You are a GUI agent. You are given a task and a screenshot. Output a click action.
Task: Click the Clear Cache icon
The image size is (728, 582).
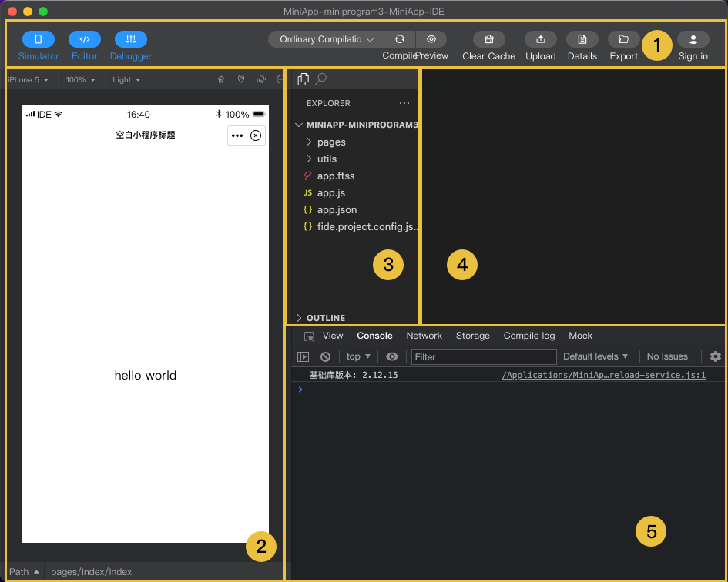(x=489, y=39)
